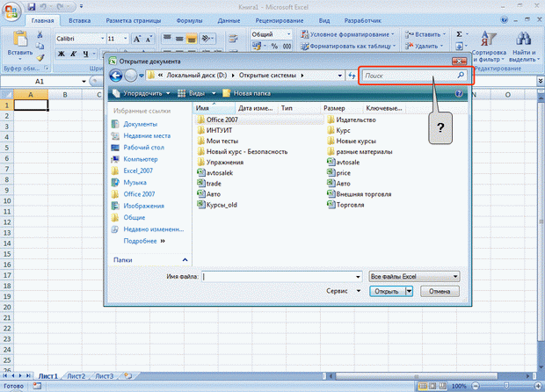Open the Рецензирование ribbon tab
This screenshot has height=392, width=545.
pos(280,20)
